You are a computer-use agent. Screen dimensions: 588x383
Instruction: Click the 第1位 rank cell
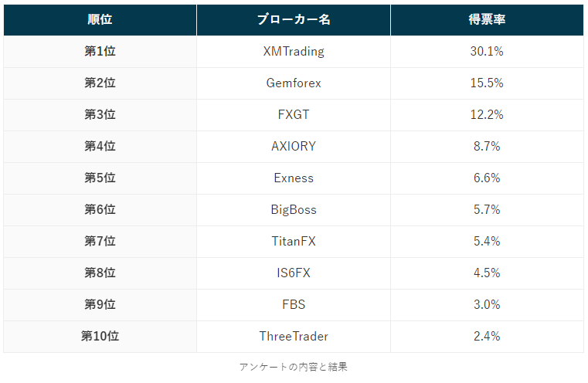[x=100, y=52]
